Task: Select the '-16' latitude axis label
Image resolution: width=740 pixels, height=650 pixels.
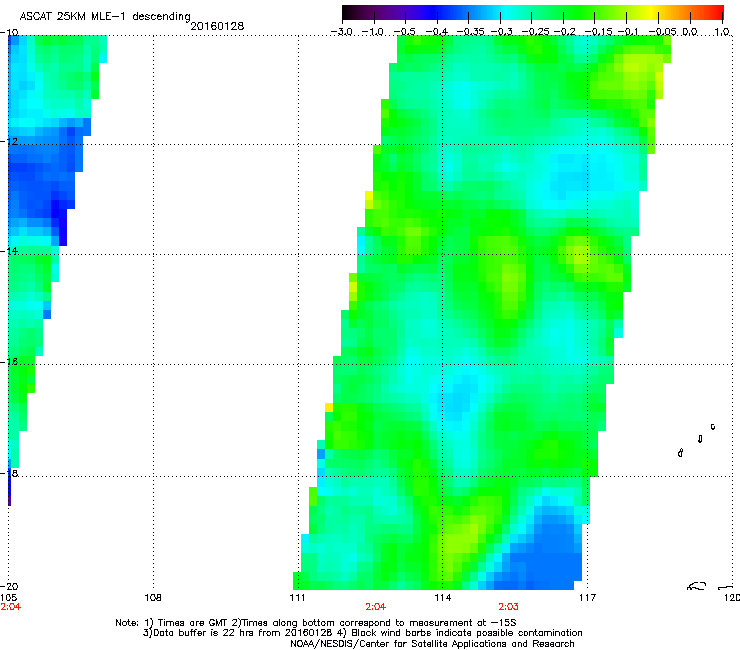Action: pyautogui.click(x=9, y=362)
